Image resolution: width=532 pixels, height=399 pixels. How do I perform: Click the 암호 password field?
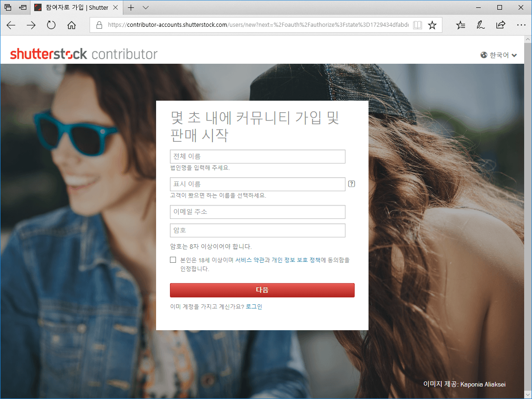click(258, 230)
